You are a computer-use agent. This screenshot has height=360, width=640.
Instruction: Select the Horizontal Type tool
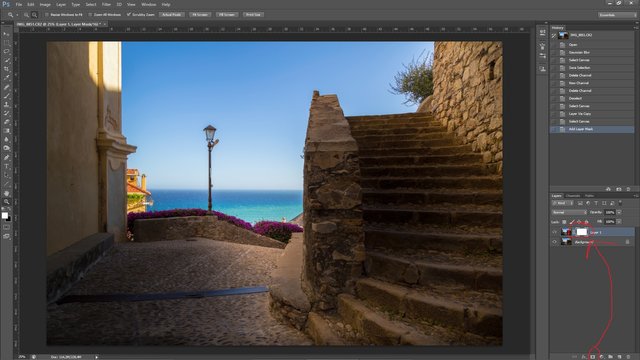(6, 167)
